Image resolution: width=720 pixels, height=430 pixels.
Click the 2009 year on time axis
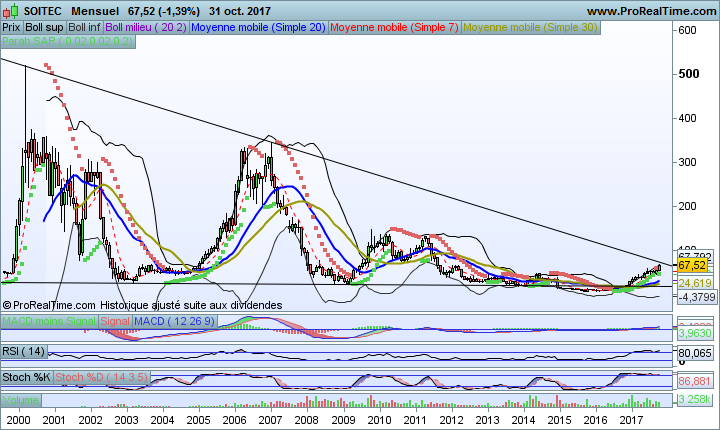coord(343,420)
